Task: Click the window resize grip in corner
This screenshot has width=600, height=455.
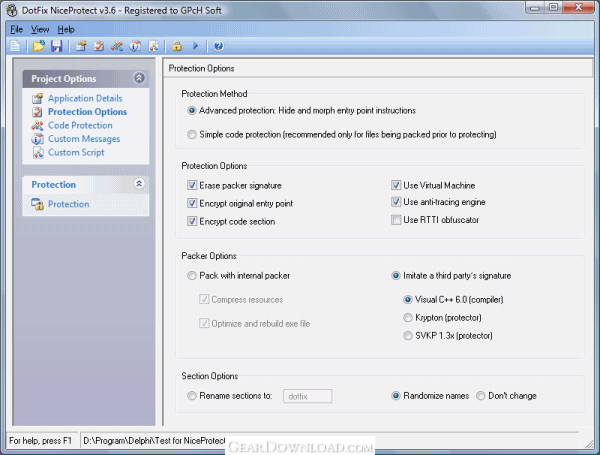Action: click(x=589, y=444)
